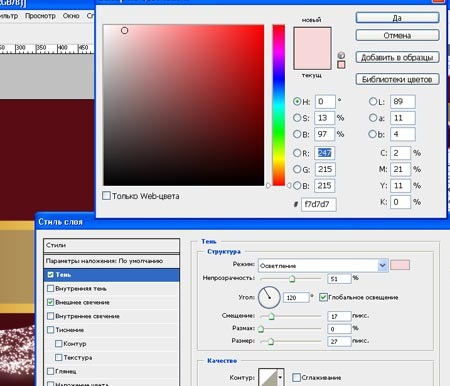The width and height of the screenshot is (450, 386).
Task: Select the S saturation radio button
Action: click(x=297, y=118)
